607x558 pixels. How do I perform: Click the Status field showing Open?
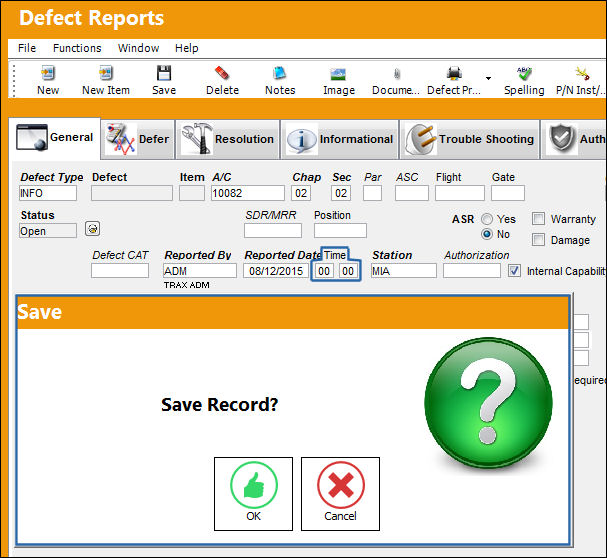48,230
